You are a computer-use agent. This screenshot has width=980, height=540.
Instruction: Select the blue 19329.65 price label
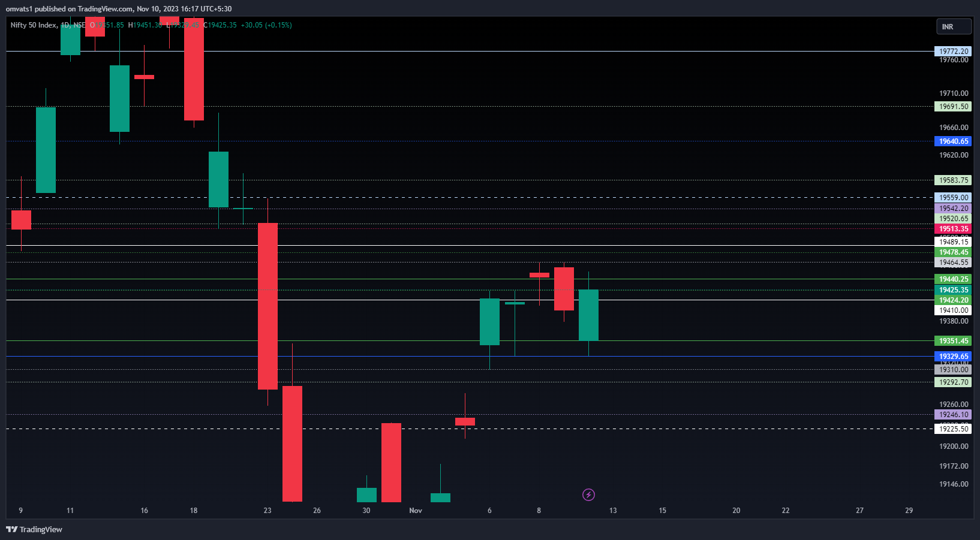[x=953, y=357]
